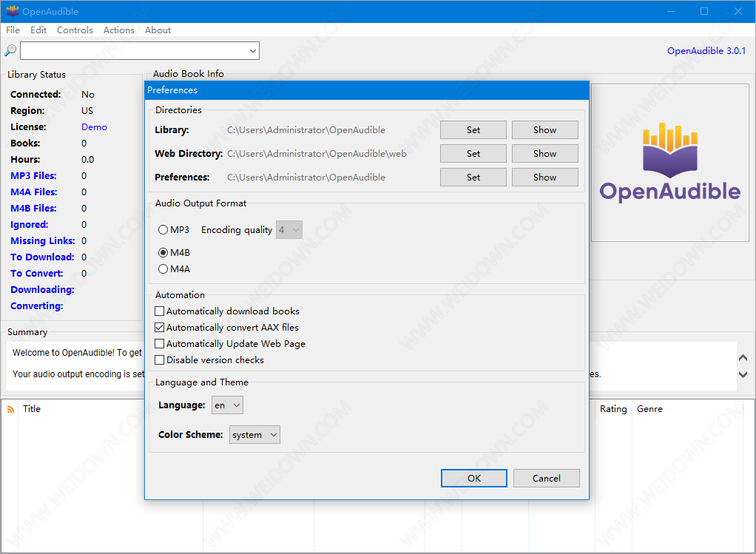The height and width of the screenshot is (554, 756).
Task: Click the Summary scroll up arrow
Action: 743,358
